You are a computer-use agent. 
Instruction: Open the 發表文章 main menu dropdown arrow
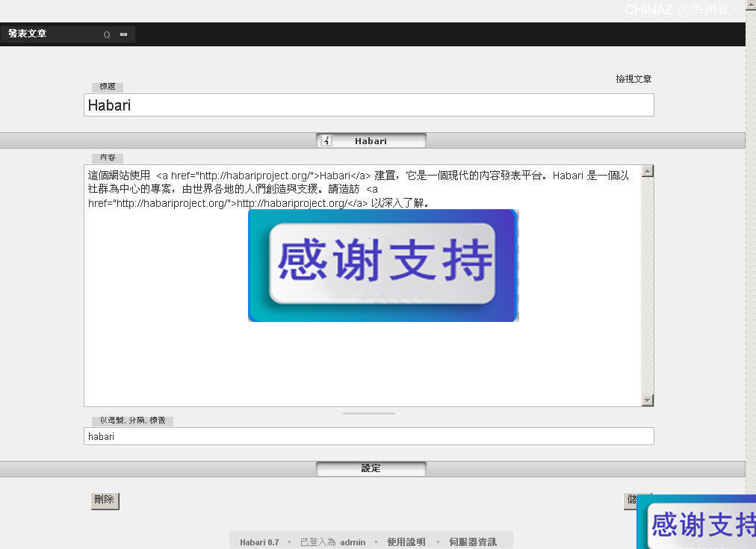[123, 34]
